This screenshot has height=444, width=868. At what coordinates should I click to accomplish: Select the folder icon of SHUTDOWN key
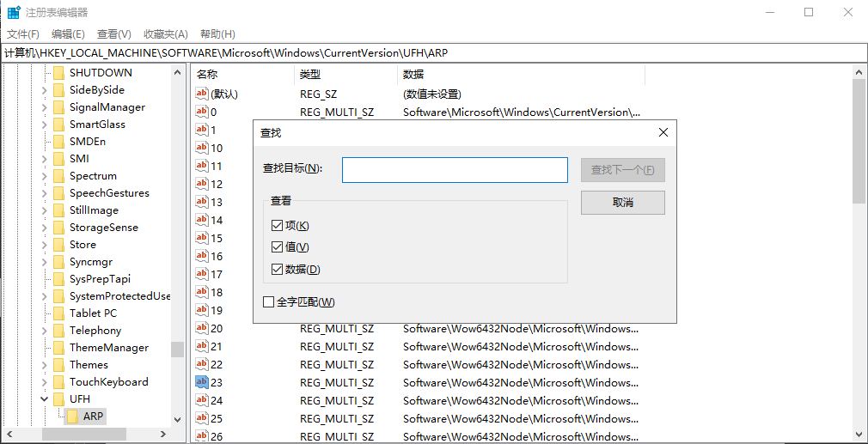pos(59,72)
